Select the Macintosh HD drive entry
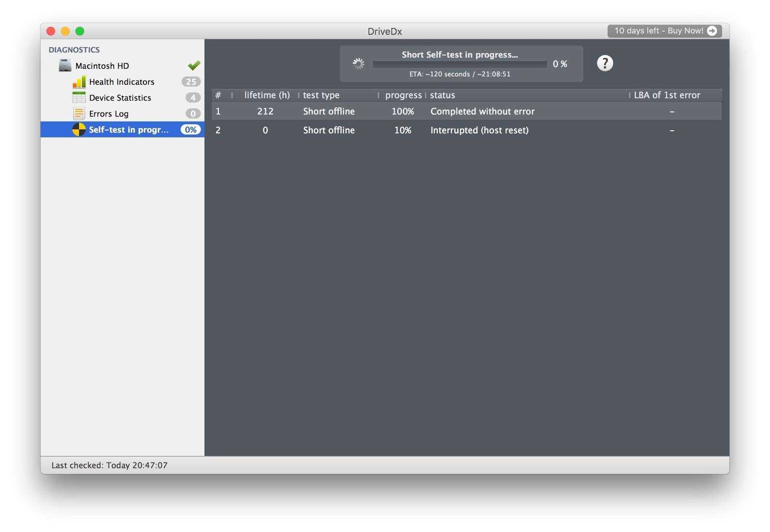 (x=102, y=66)
